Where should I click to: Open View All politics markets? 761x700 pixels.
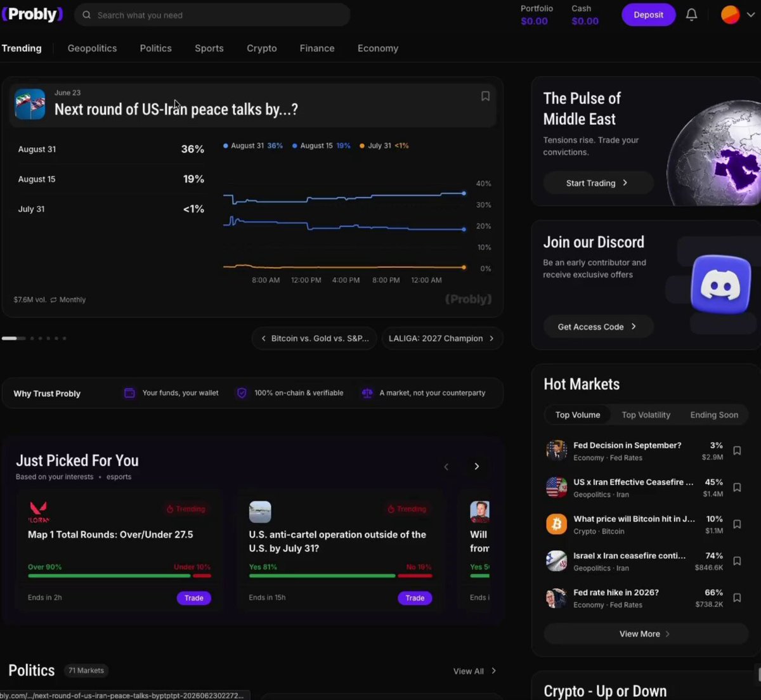[474, 671]
